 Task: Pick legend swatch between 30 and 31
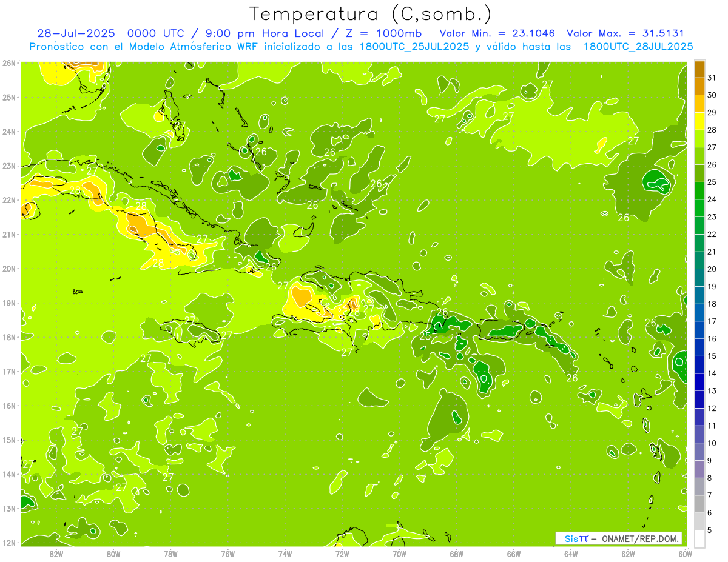699,87
